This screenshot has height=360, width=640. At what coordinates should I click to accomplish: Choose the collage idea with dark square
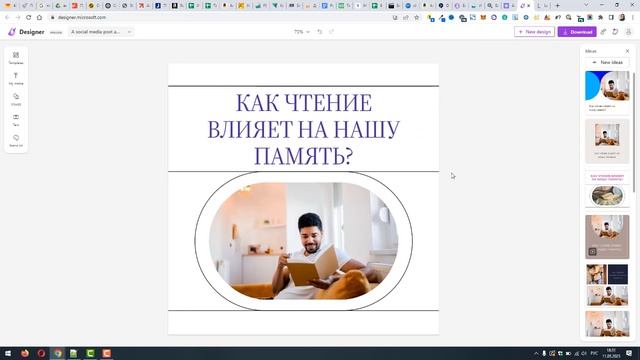607,285
